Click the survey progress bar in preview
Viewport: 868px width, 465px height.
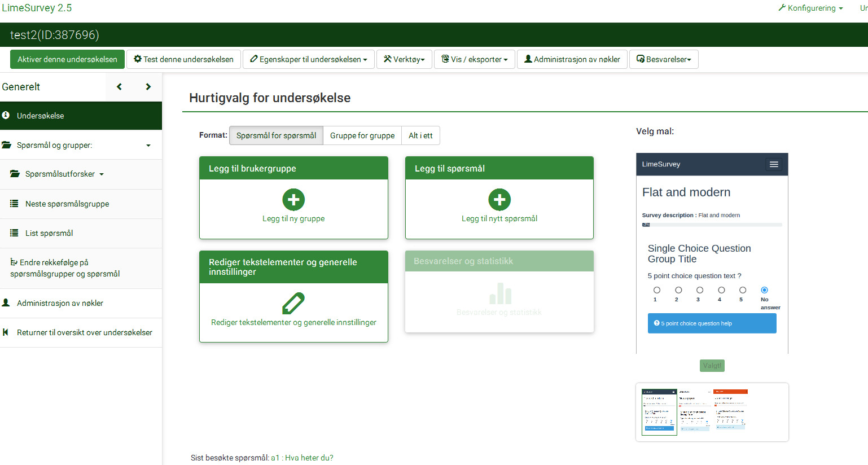tap(712, 225)
